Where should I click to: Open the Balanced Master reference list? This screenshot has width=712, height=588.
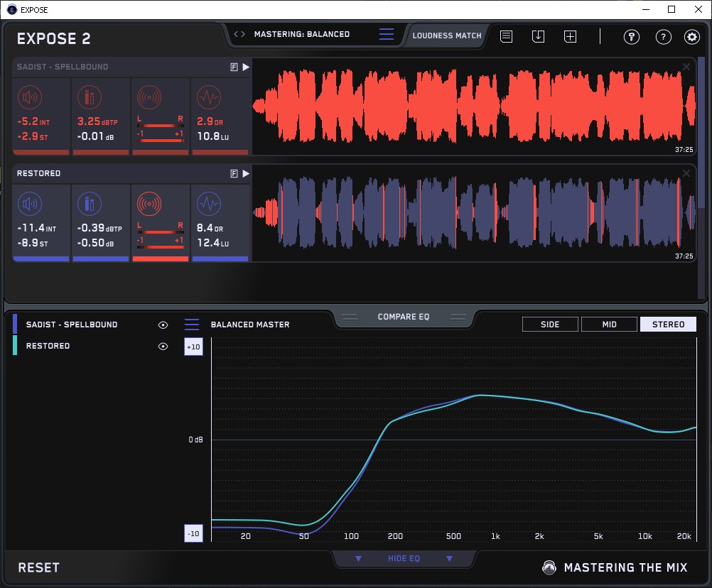click(x=192, y=325)
